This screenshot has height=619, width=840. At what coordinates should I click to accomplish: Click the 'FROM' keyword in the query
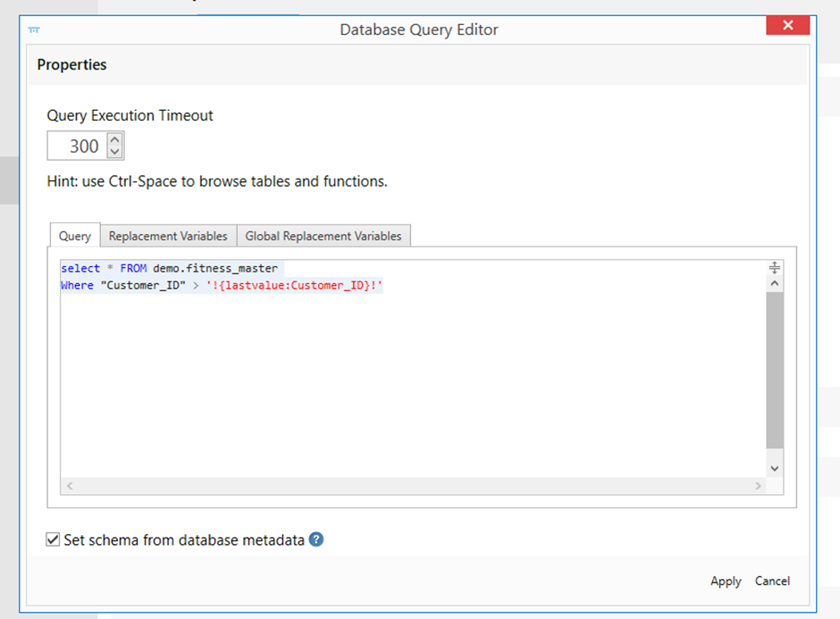tap(133, 268)
